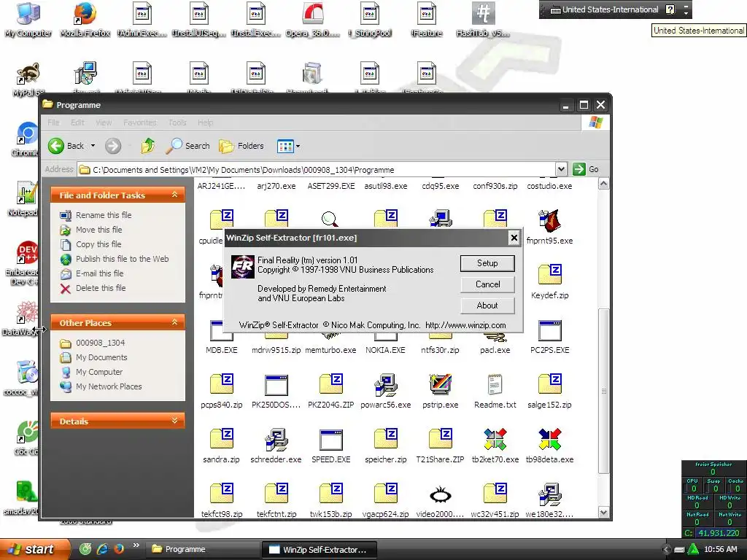Screen dimensions: 747x560
Task: Select the SPEED.EXE file icon
Action: [331, 440]
